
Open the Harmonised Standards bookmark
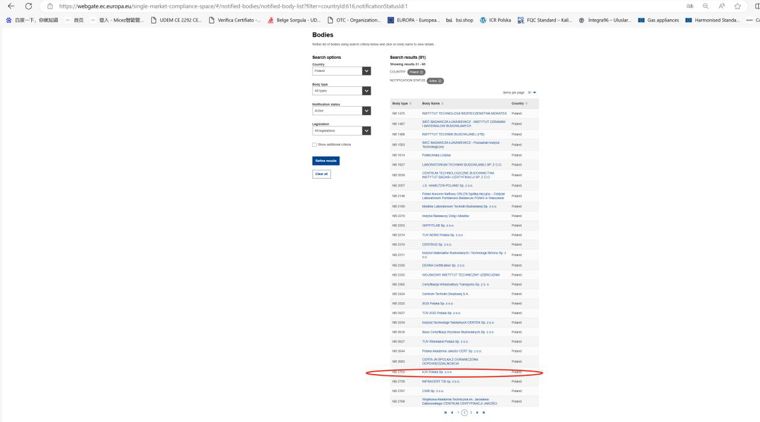point(712,20)
